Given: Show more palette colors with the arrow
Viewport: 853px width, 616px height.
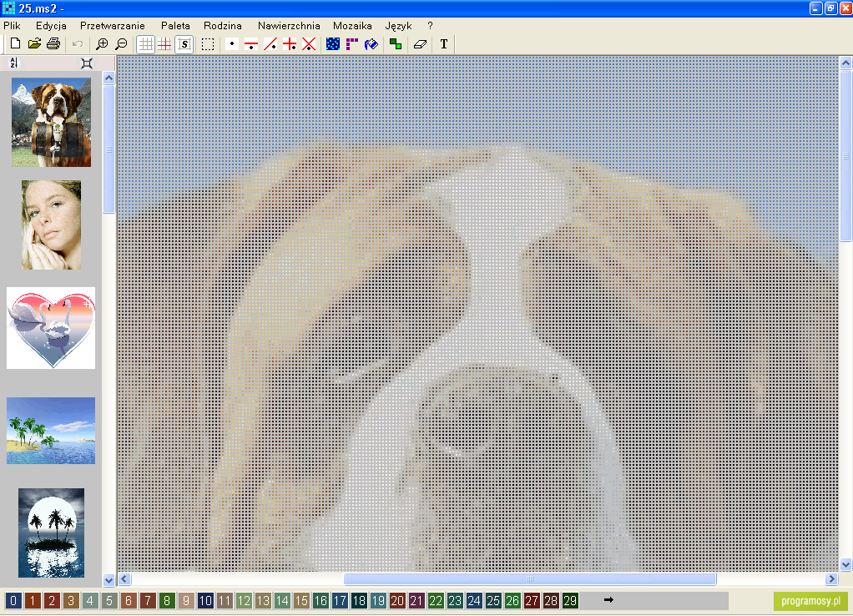Looking at the screenshot, I should click(608, 599).
